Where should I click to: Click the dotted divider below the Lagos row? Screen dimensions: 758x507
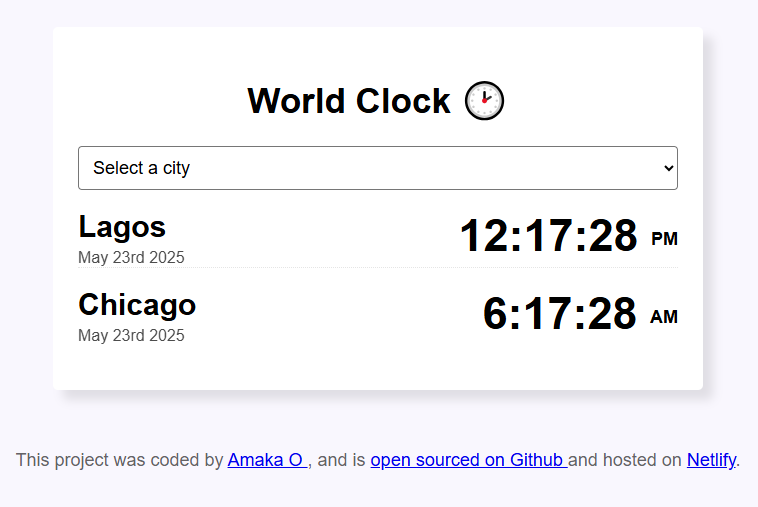click(x=378, y=268)
